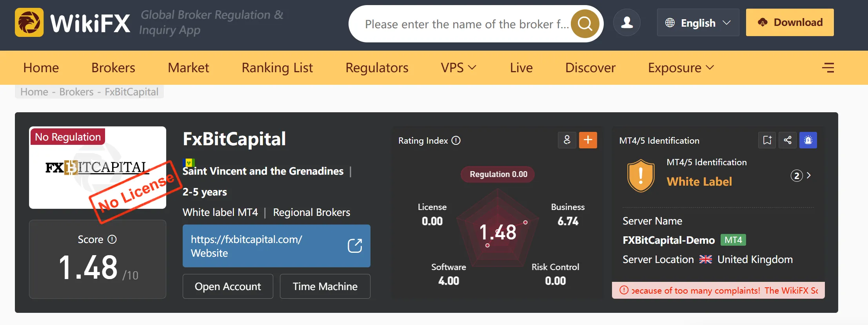Click the person icon in Rating Index
Viewport: 868px width, 325px height.
(x=567, y=140)
